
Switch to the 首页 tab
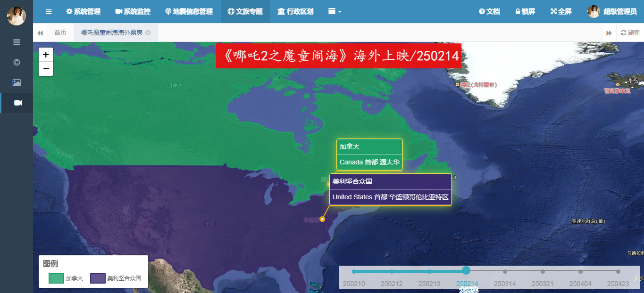pyautogui.click(x=60, y=33)
